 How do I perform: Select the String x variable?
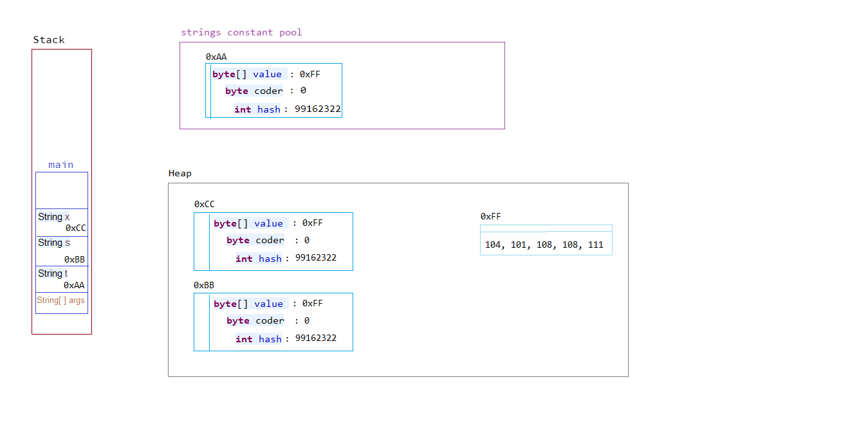point(54,217)
